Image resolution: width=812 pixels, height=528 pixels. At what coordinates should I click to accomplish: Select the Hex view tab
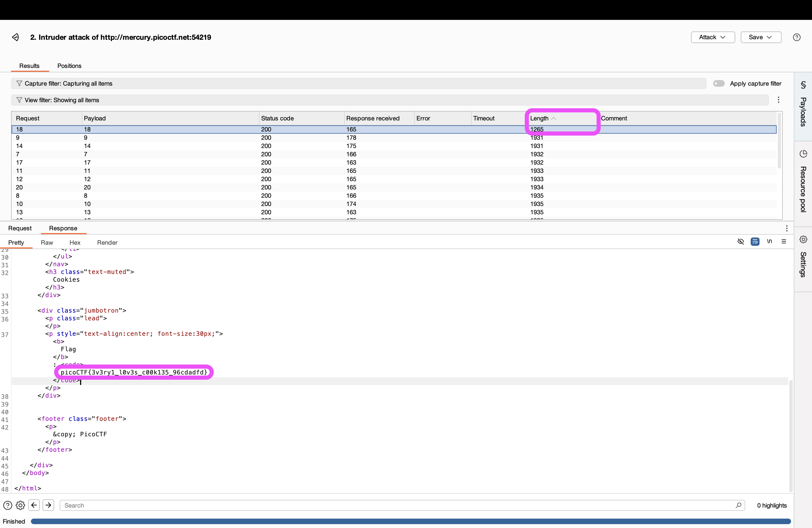click(75, 242)
